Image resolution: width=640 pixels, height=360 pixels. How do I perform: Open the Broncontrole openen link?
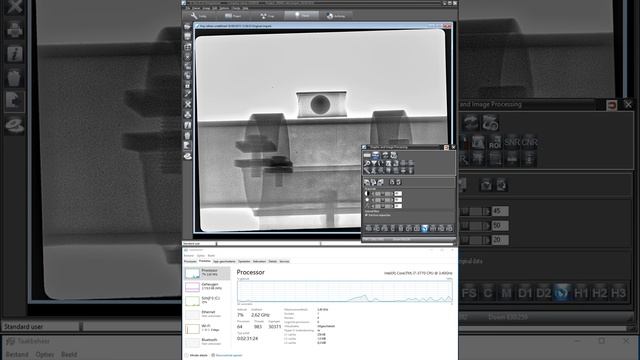click(x=227, y=355)
